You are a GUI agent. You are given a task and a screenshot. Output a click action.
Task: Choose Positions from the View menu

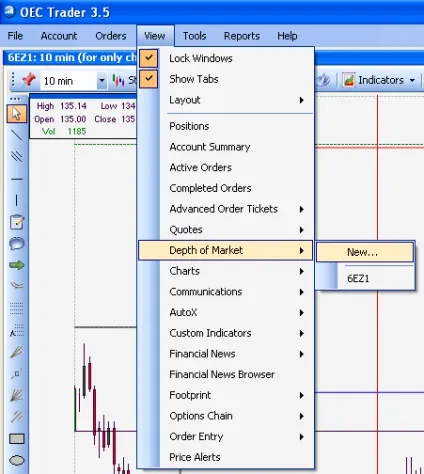(x=225, y=126)
